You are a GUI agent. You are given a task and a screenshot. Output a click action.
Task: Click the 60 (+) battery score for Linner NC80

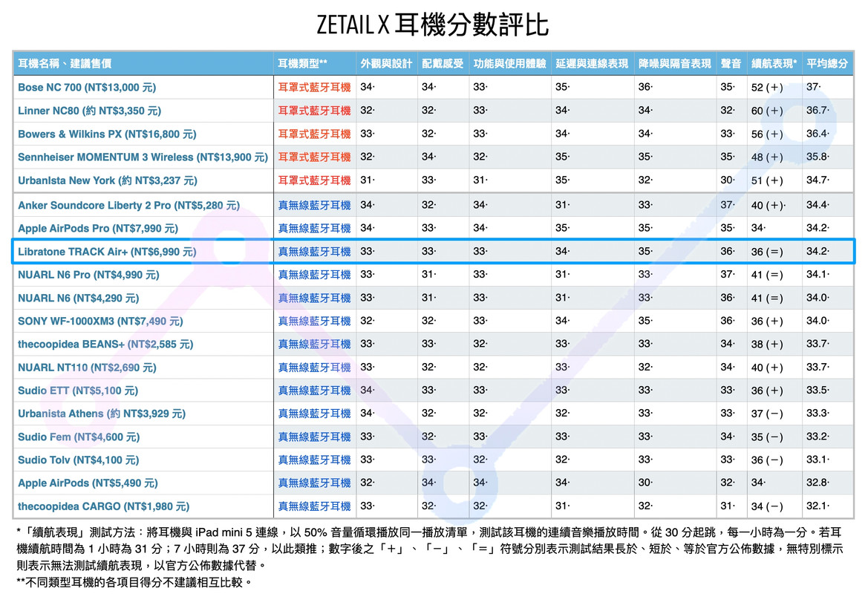click(x=767, y=111)
